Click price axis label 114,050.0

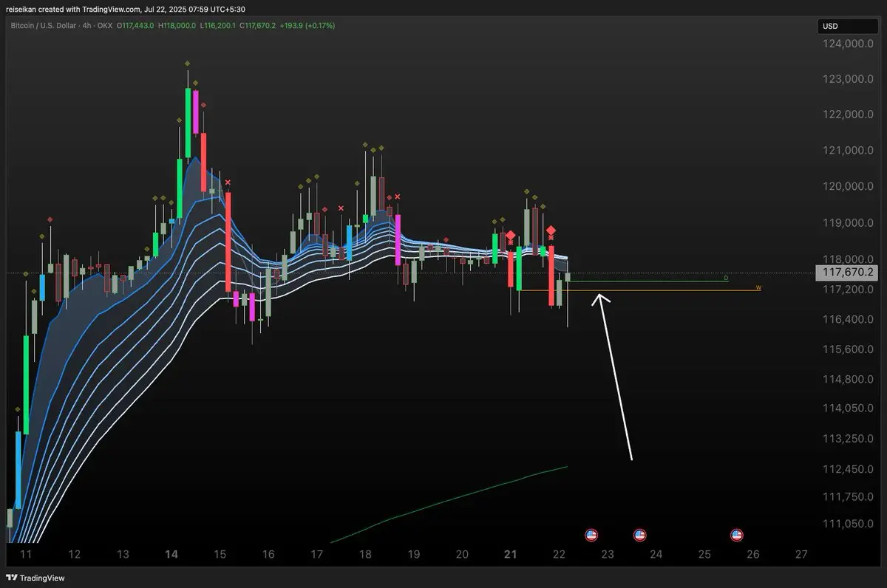coord(847,408)
